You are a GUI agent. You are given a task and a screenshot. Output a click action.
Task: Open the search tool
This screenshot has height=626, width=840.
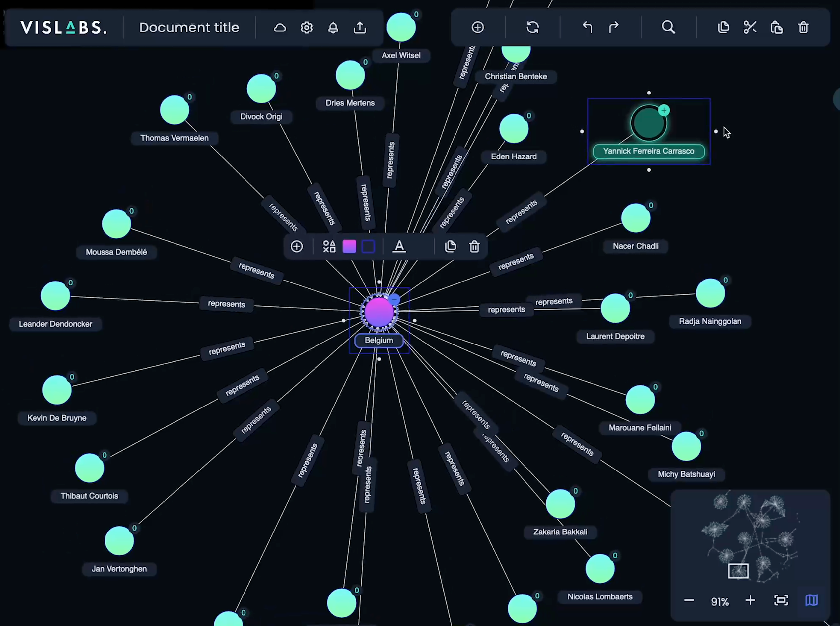tap(668, 27)
